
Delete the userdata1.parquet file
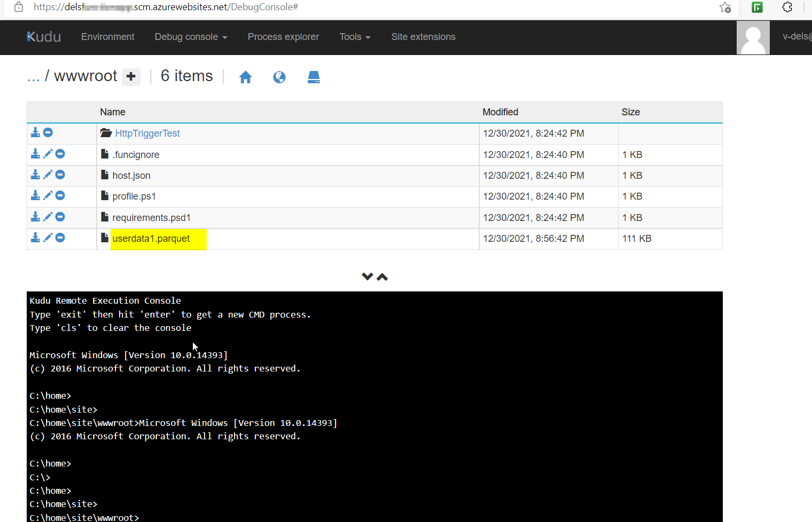click(x=60, y=238)
